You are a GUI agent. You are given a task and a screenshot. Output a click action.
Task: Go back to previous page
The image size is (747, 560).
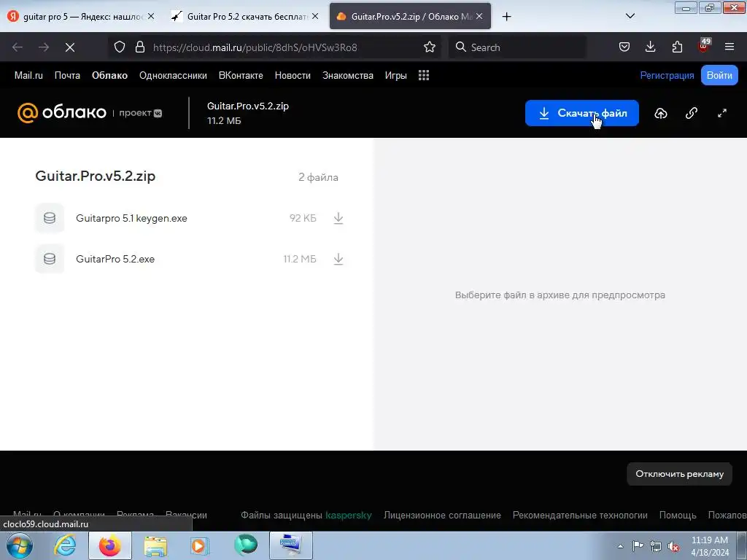[18, 47]
